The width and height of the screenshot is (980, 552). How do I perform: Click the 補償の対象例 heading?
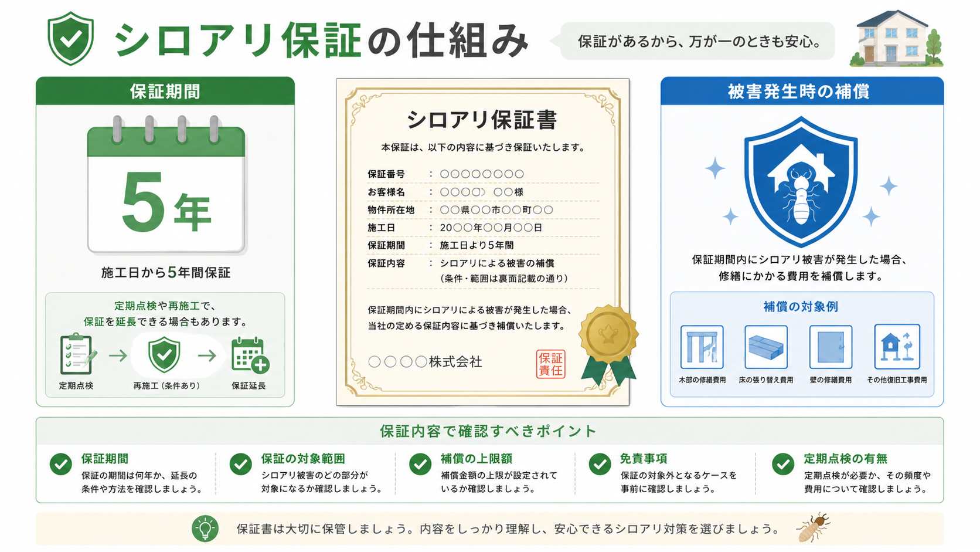pos(801,306)
